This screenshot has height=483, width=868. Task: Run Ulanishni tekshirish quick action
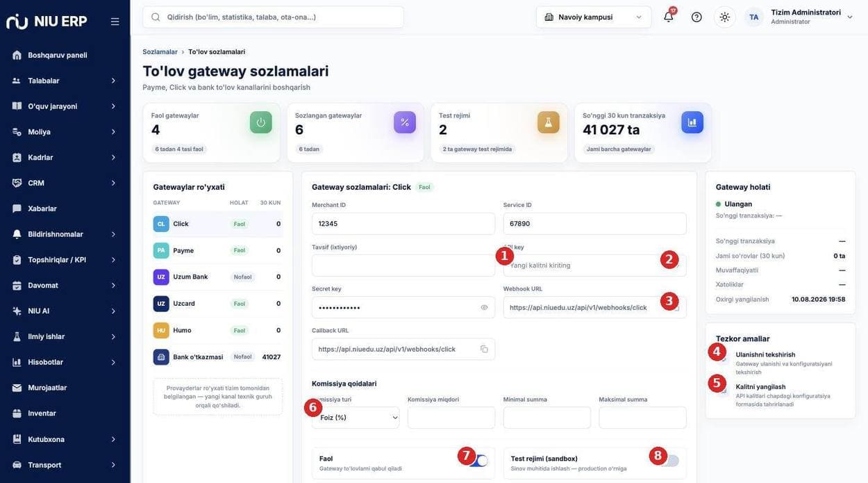pos(781,363)
